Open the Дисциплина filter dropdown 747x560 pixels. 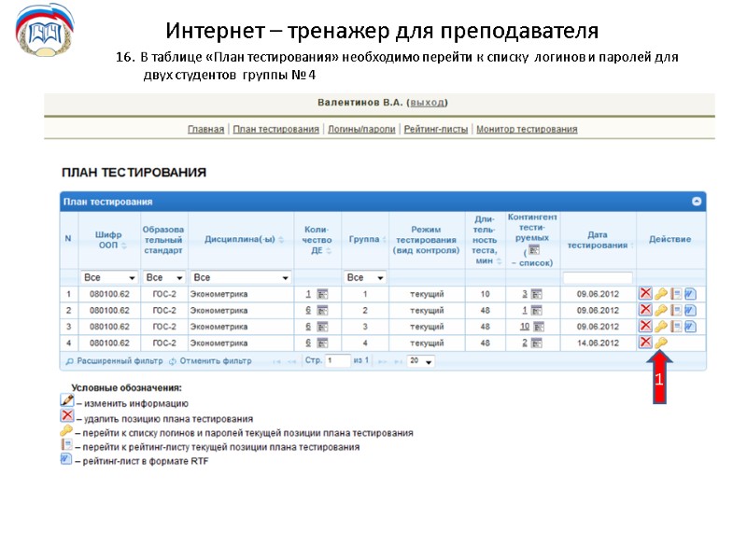click(x=241, y=277)
